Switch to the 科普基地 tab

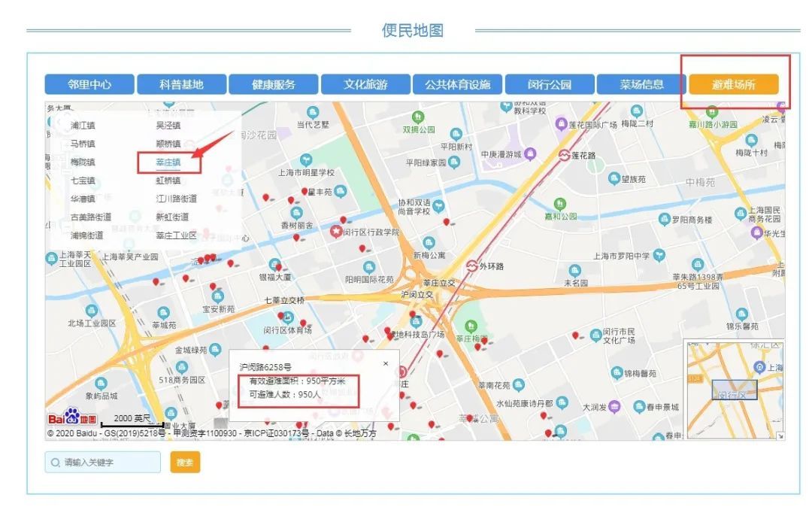[x=181, y=84]
